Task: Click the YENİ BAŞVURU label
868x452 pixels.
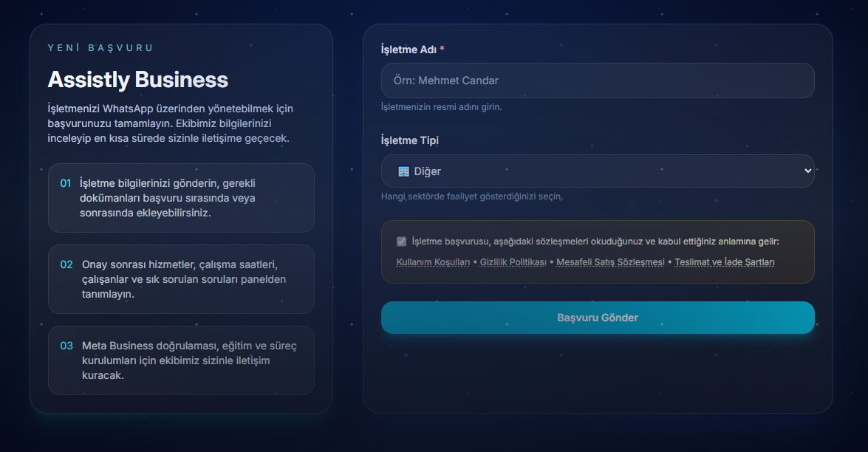Action: click(100, 48)
